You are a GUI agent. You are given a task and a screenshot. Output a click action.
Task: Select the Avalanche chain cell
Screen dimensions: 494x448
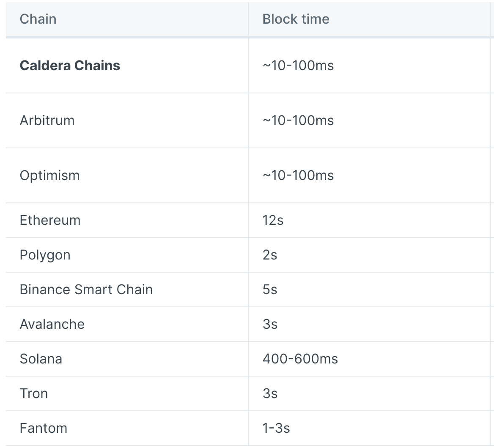[x=126, y=324]
